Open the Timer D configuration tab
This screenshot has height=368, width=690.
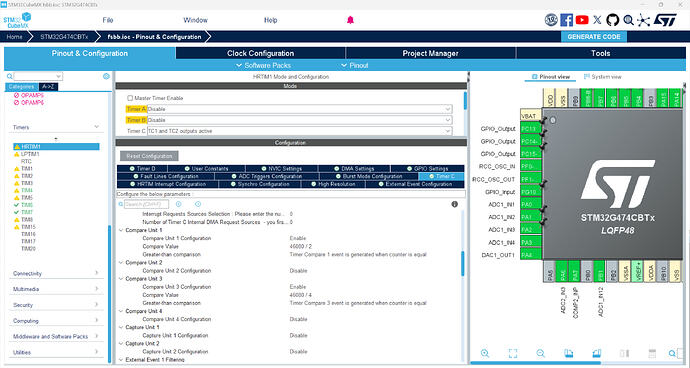[142, 169]
